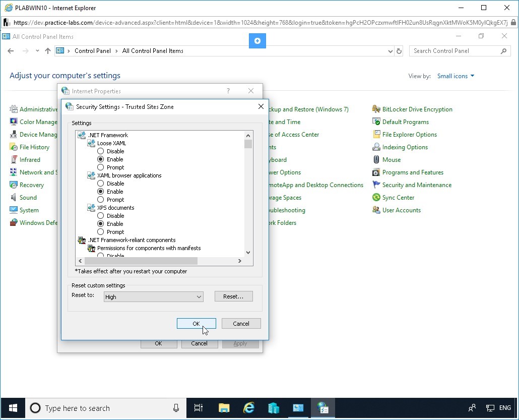Select Disable for XAML browser applications
Image resolution: width=519 pixels, height=420 pixels.
(101, 183)
